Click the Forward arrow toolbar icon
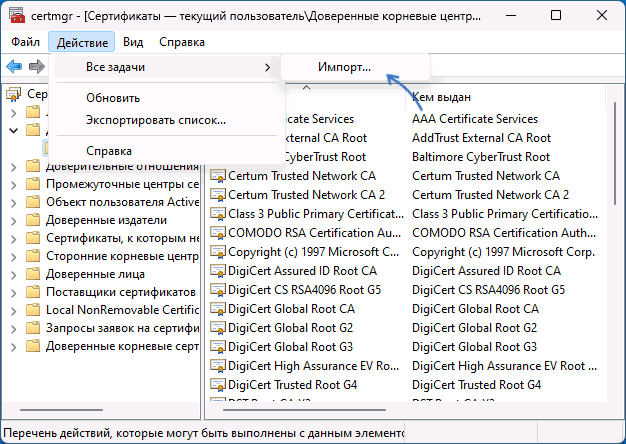This screenshot has height=444, width=626. coord(37,66)
